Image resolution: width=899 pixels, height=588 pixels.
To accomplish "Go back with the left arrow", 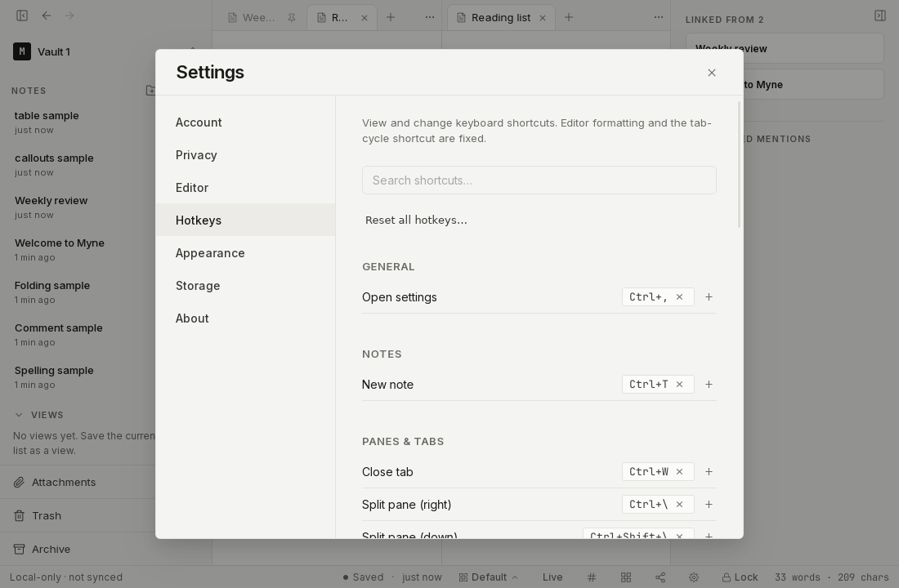I will [47, 16].
